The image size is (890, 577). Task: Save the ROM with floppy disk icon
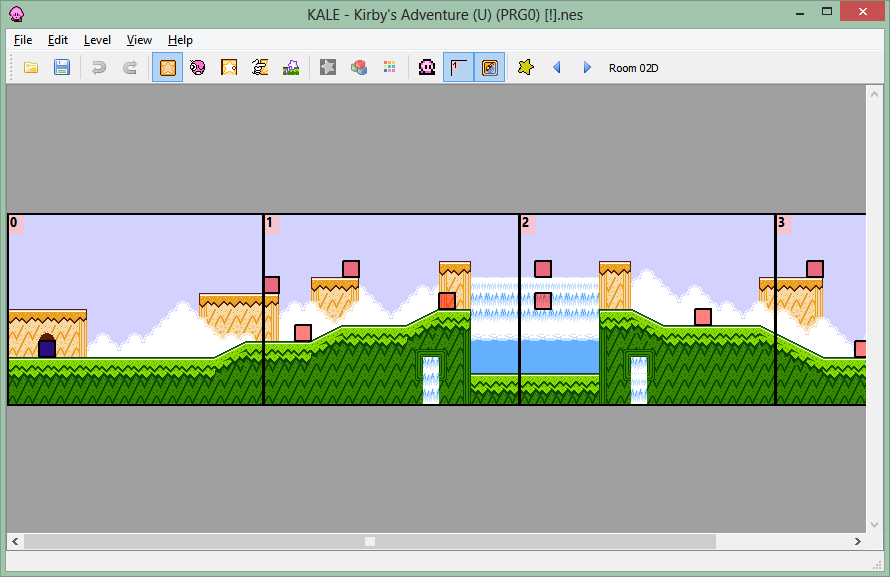pyautogui.click(x=61, y=68)
